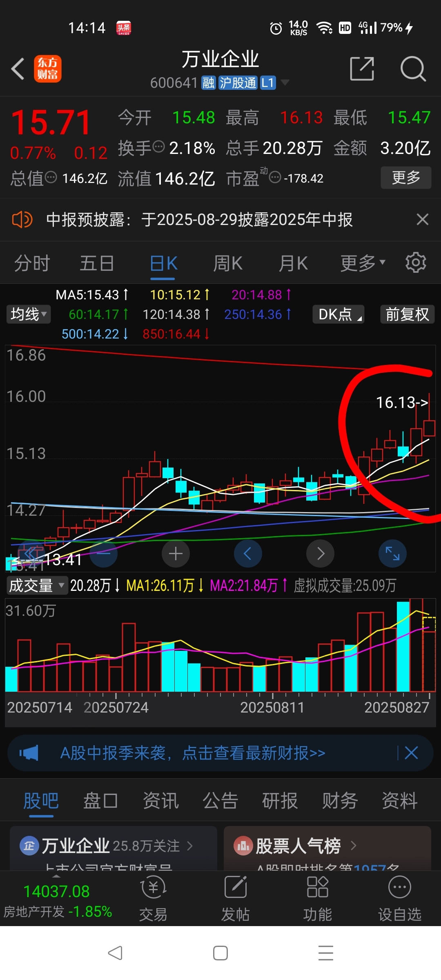Expand the index bar arrow above 14037.08
This screenshot has height=980, width=441.
click(x=56, y=876)
